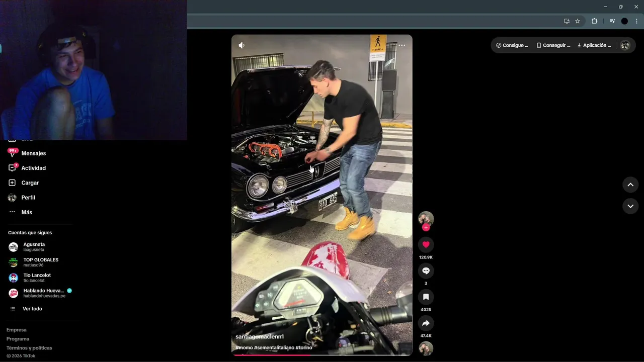
Task: Open Mensajes in the sidebar
Action: click(33, 153)
